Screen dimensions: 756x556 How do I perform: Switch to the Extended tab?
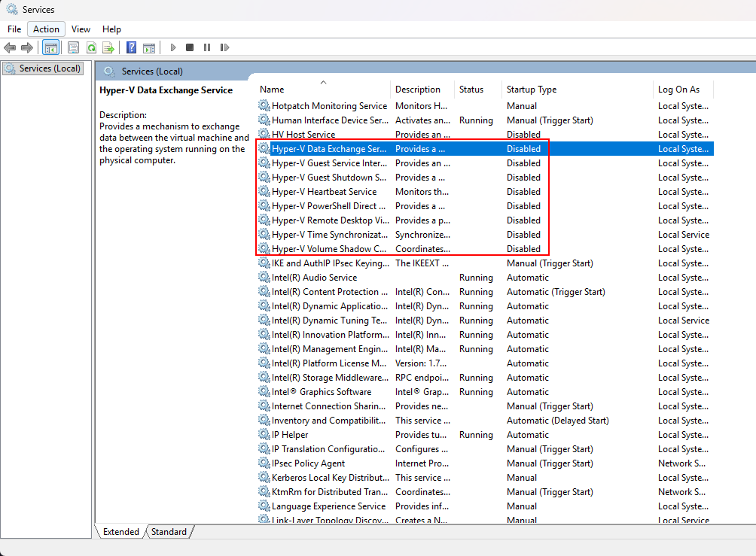coord(120,531)
